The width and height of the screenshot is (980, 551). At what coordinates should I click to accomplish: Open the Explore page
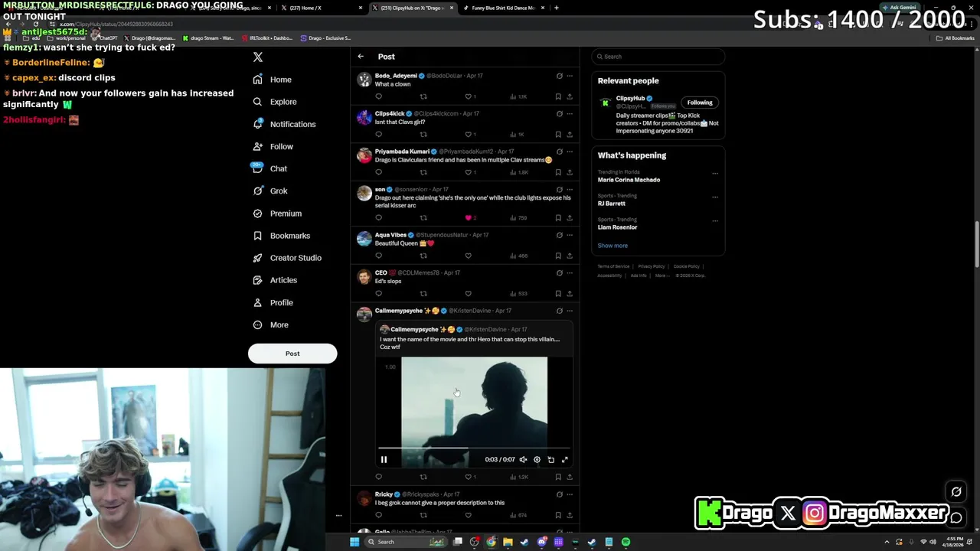(274, 102)
